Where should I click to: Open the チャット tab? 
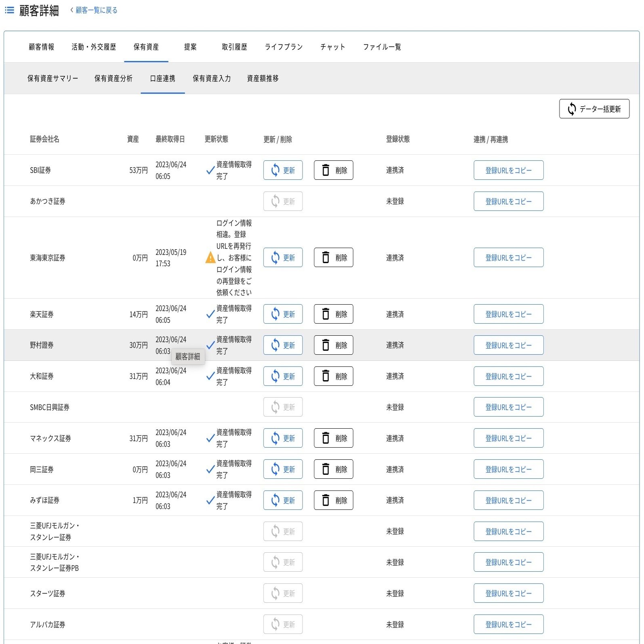(333, 47)
